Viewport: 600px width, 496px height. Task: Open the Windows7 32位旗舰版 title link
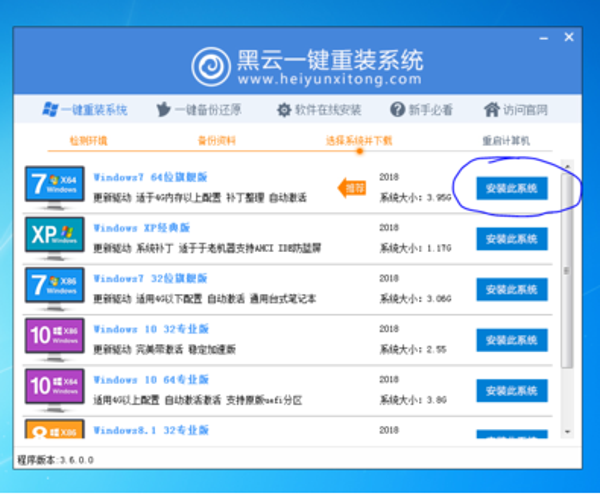click(150, 278)
